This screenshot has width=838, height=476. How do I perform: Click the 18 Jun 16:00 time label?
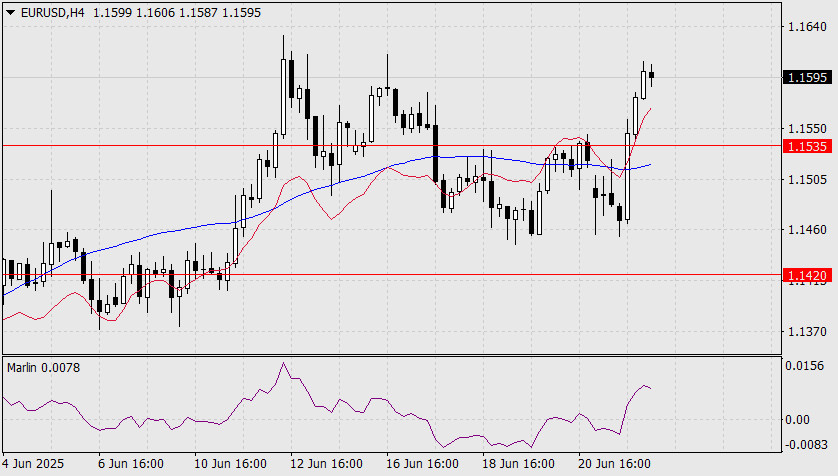518,463
